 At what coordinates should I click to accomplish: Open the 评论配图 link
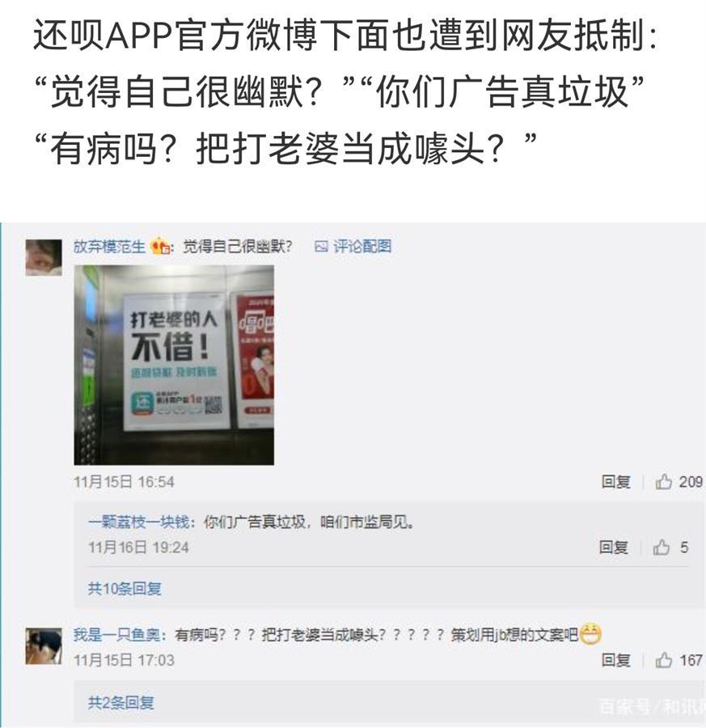coord(362,246)
